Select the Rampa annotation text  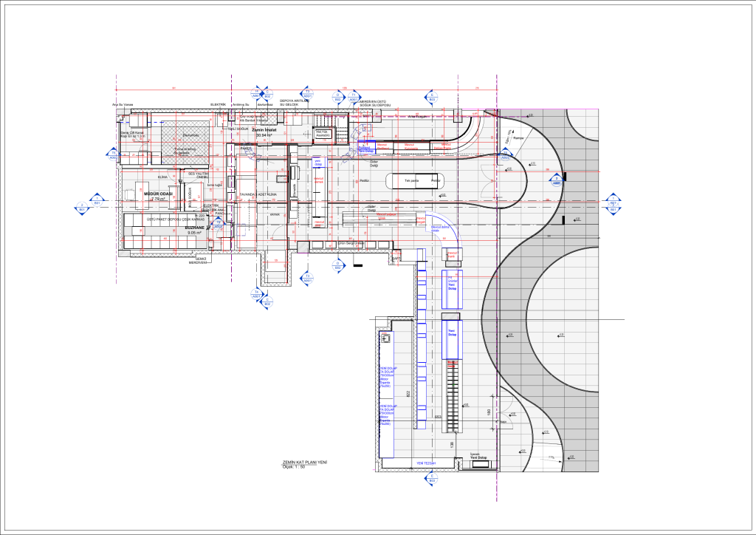click(x=518, y=138)
